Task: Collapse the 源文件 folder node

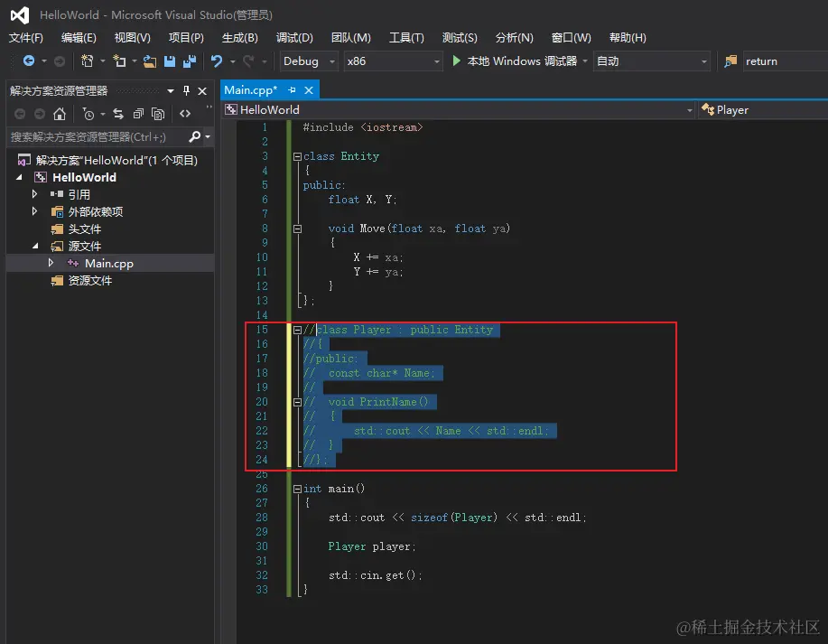Action: 35,246
